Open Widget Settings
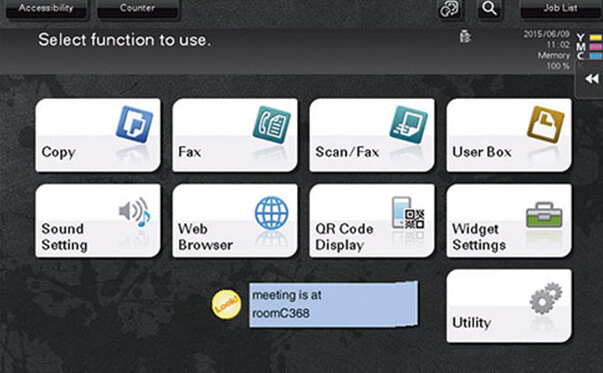The width and height of the screenshot is (603, 373). click(x=509, y=220)
